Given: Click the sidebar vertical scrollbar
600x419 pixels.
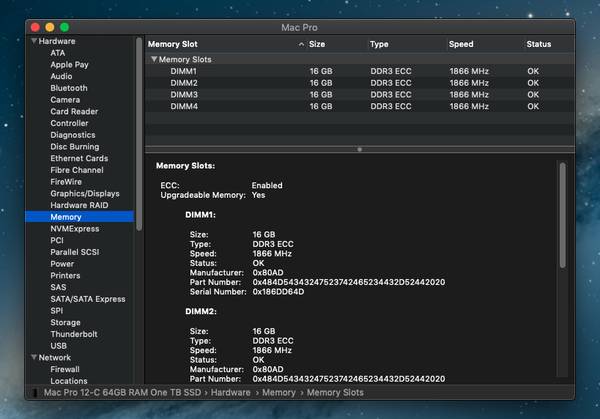Looking at the screenshot, I should click(x=139, y=130).
